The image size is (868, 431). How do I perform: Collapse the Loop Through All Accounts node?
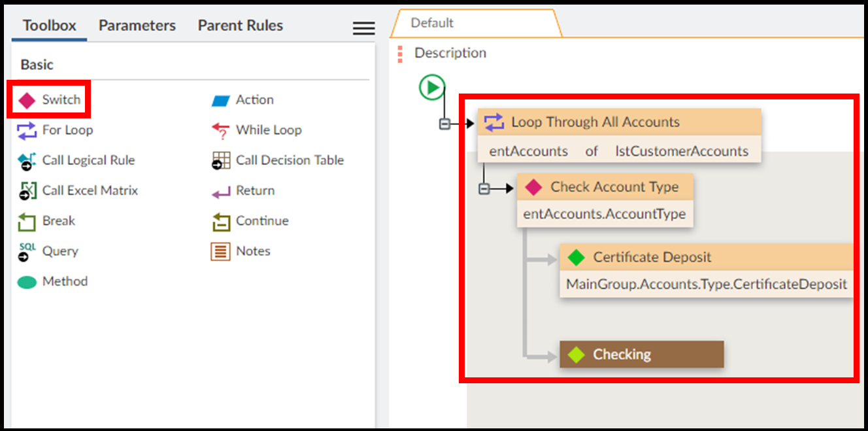click(444, 124)
